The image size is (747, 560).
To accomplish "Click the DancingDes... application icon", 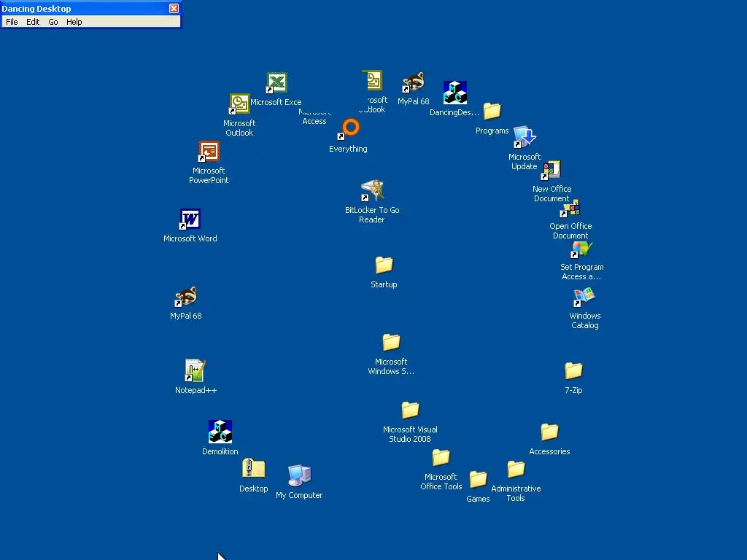I will tap(455, 93).
